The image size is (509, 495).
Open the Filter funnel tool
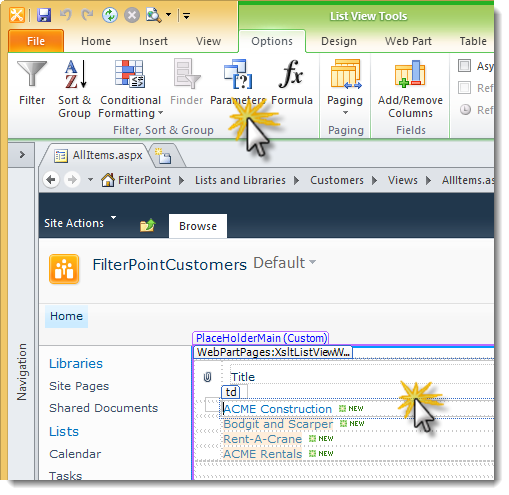coord(32,83)
